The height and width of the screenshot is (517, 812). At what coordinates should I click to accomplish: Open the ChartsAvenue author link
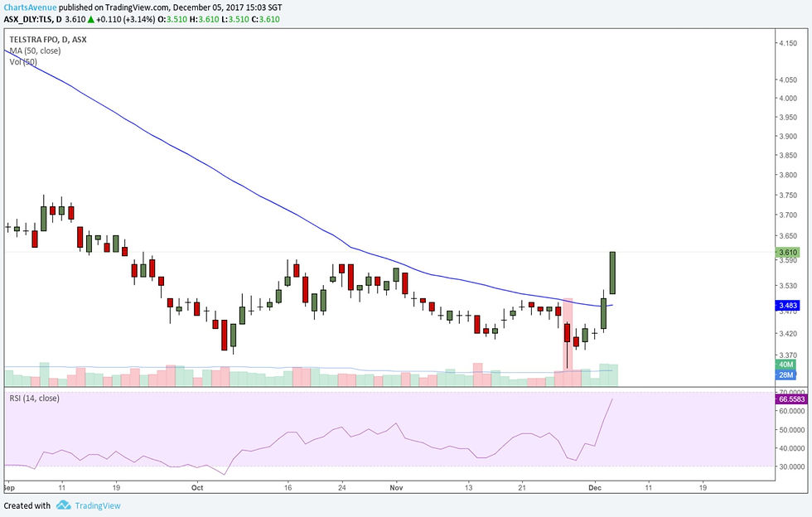[30, 7]
